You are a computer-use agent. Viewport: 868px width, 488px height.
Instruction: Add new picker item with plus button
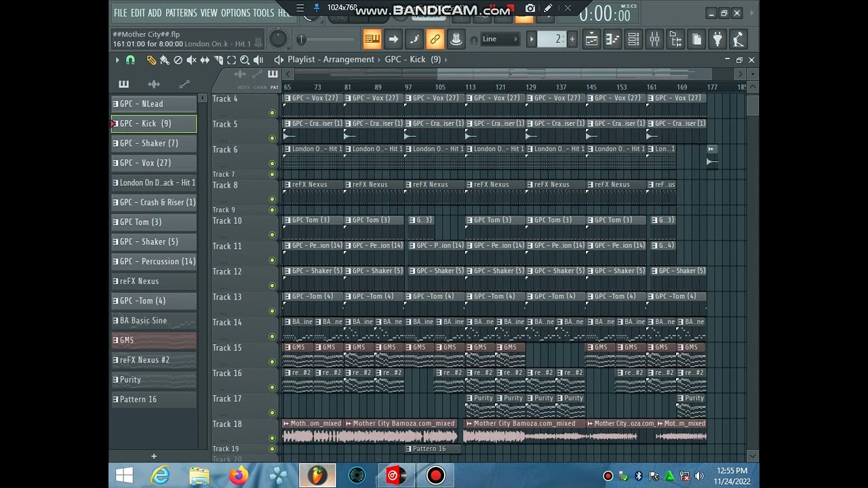click(x=154, y=456)
